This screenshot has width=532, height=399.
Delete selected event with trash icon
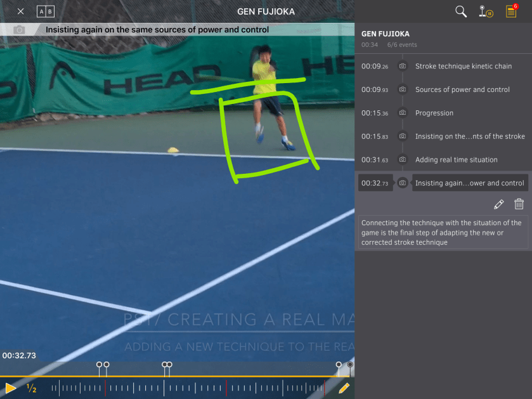(x=519, y=204)
